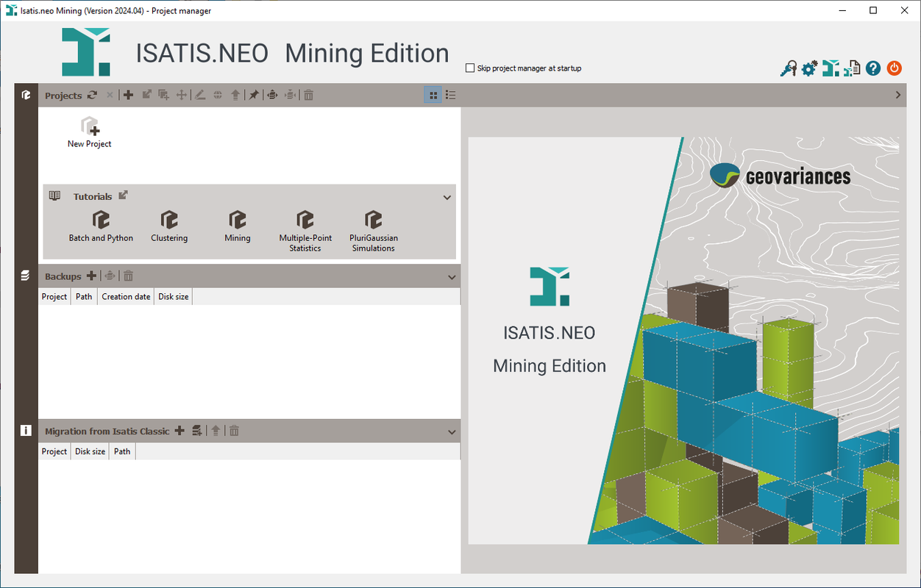The image size is (921, 588).
Task: Open the Mining tutorial
Action: coord(237,226)
